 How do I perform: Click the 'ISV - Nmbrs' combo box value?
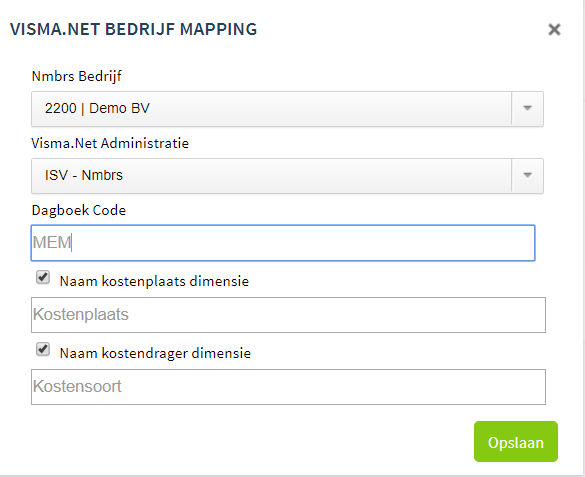(x=84, y=175)
